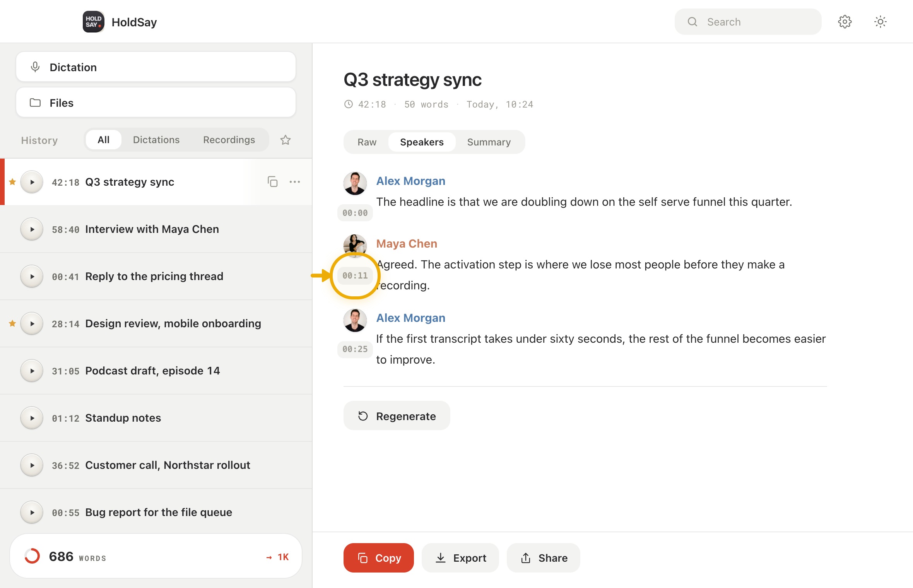This screenshot has width=913, height=588.
Task: Play Customer call, Northstar rollout
Action: point(32,465)
